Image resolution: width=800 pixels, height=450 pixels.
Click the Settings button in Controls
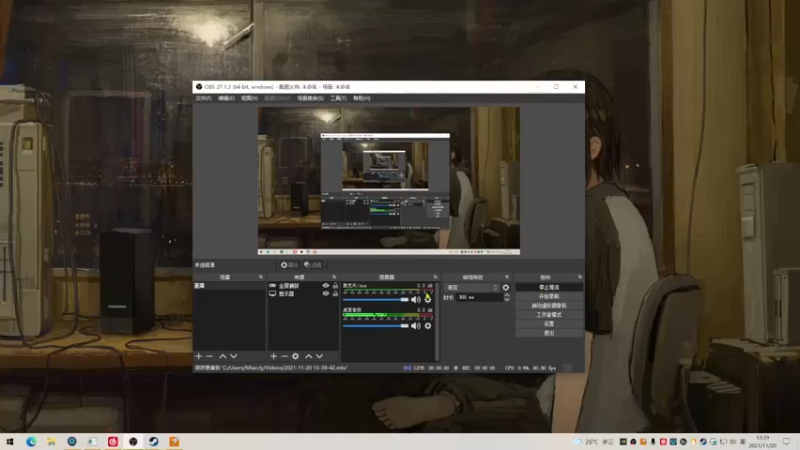549,324
